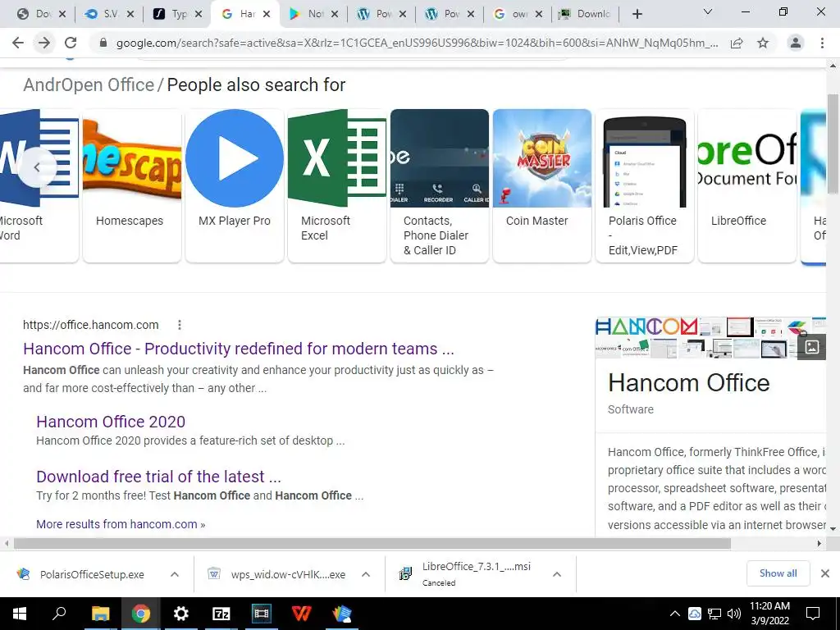This screenshot has height=630, width=840.
Task: Open File Explorer from the taskbar
Action: pos(100,614)
